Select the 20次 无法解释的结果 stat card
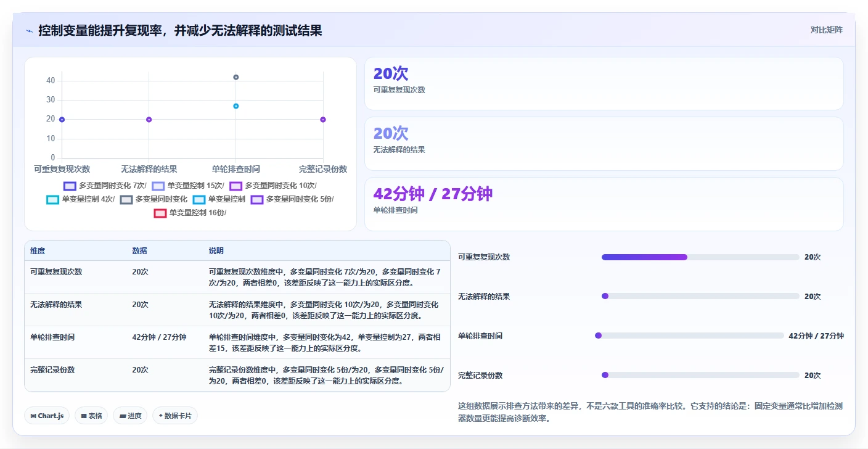Image resolution: width=868 pixels, height=449 pixels. pos(604,144)
